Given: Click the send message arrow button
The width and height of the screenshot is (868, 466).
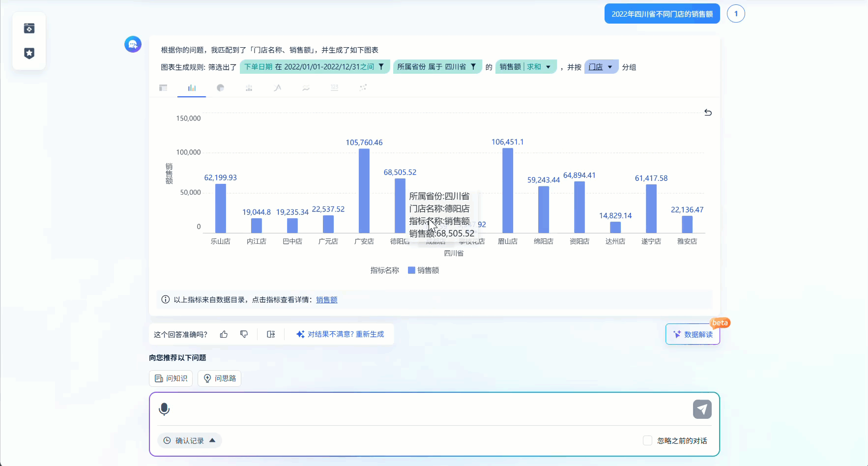Looking at the screenshot, I should coord(702,409).
